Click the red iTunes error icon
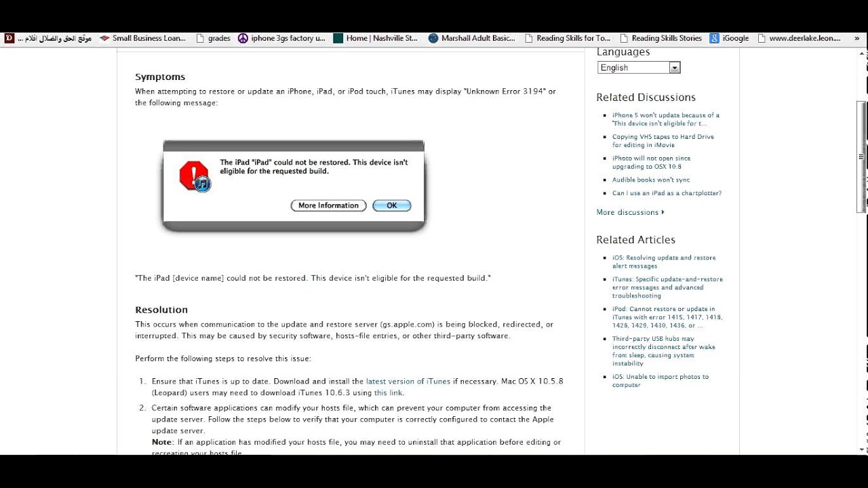Viewport: 868px width, 488px height. (x=195, y=176)
